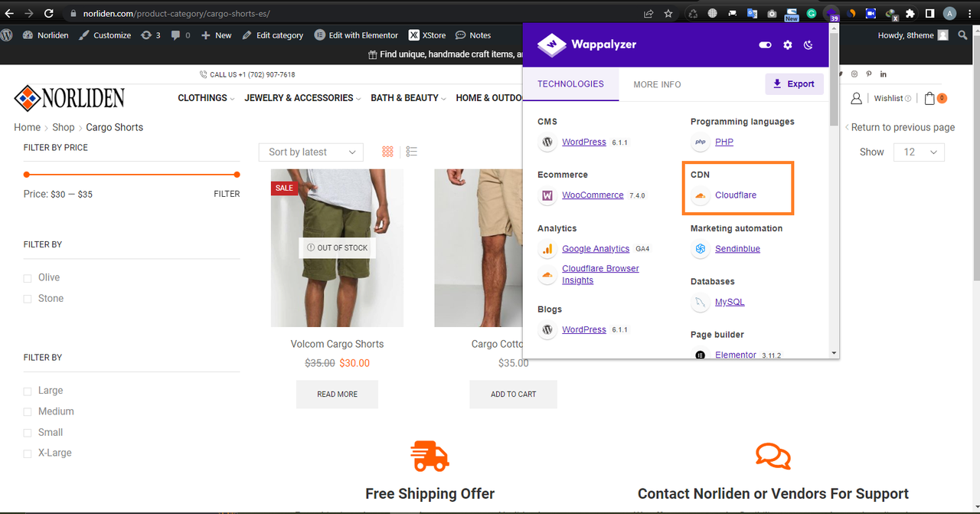This screenshot has height=514, width=980.
Task: Select the TECHNOLOGIES tab
Action: tap(570, 84)
